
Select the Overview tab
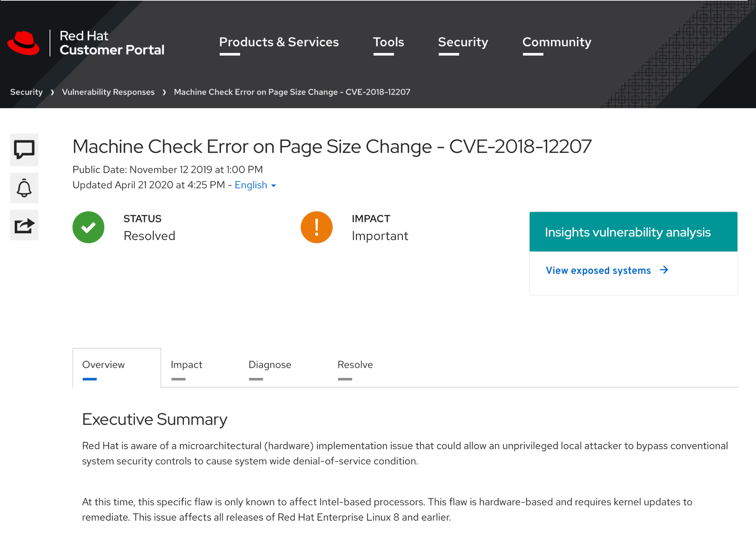tap(103, 364)
